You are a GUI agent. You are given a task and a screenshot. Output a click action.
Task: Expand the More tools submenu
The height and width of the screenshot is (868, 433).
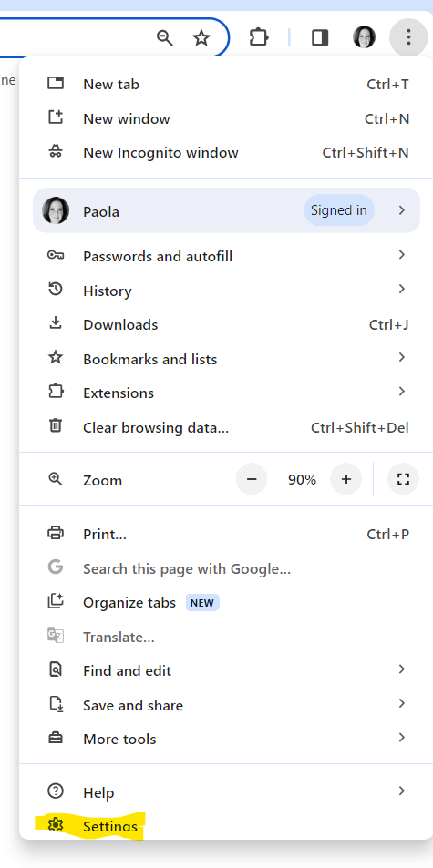point(226,739)
